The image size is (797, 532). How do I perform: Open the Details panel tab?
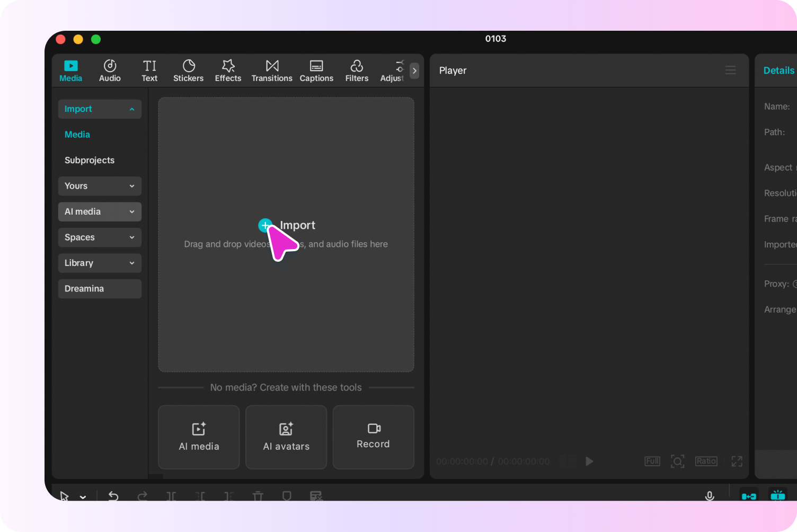click(x=778, y=70)
